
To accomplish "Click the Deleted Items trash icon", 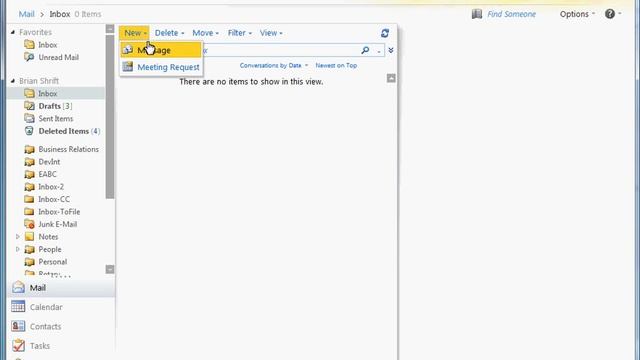I will [29, 131].
